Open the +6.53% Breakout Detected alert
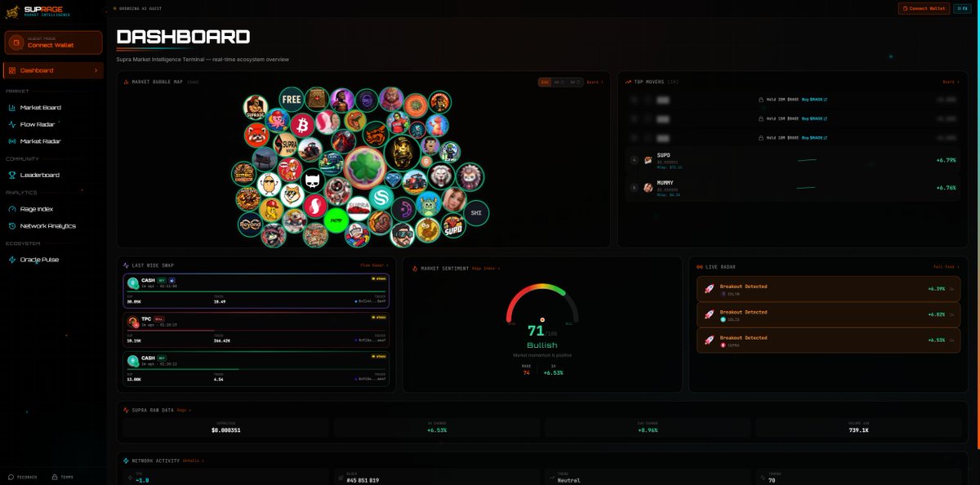Image resolution: width=980 pixels, height=485 pixels. (828, 340)
